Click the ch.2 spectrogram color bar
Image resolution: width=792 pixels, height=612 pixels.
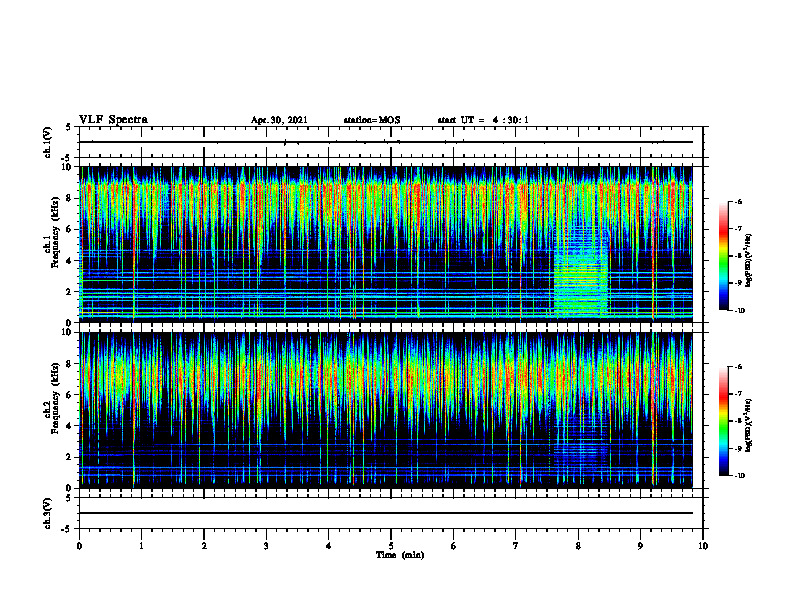click(724, 421)
